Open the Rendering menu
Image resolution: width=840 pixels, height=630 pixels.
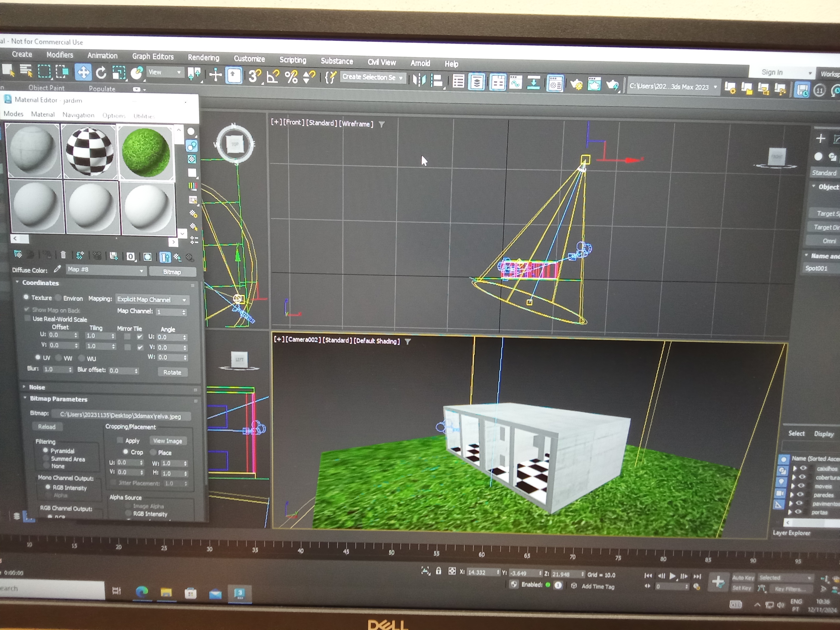[x=203, y=58]
